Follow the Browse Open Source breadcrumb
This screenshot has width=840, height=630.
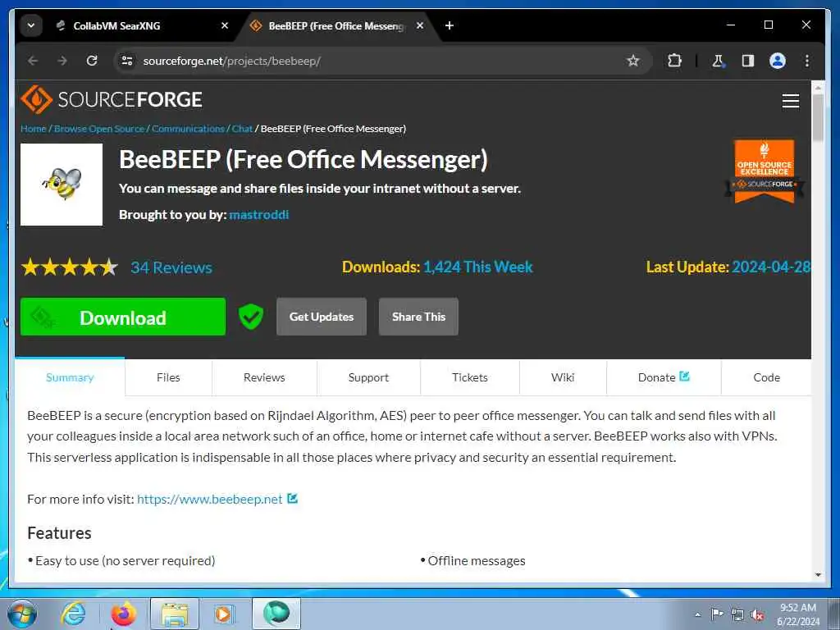[x=99, y=129]
